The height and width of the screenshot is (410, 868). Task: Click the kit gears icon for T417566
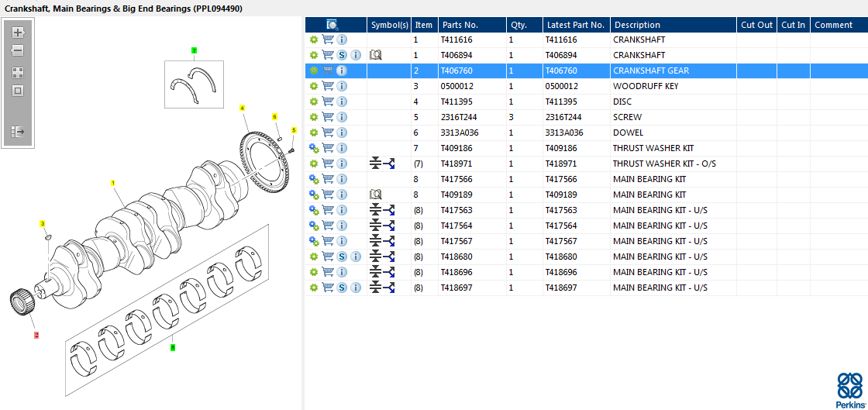point(314,179)
